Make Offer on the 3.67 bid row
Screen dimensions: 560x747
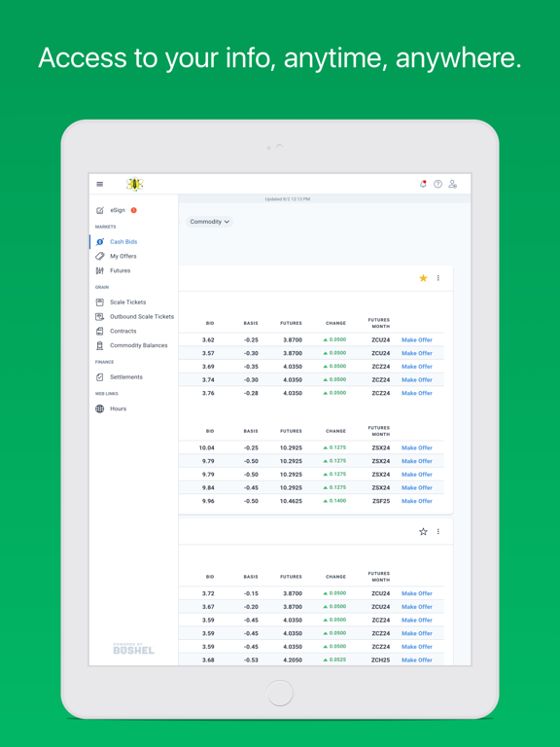click(417, 607)
